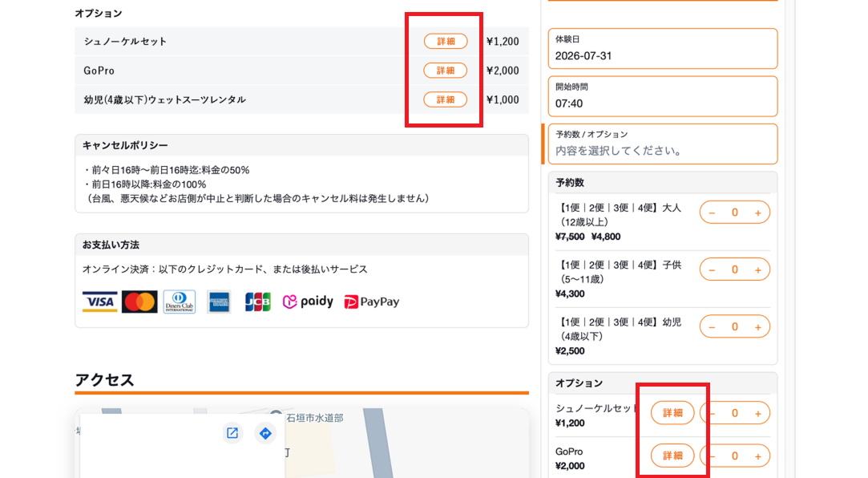Image resolution: width=868 pixels, height=478 pixels.
Task: Click the 前日16時以降:料金の100% policy line
Action: [x=149, y=184]
